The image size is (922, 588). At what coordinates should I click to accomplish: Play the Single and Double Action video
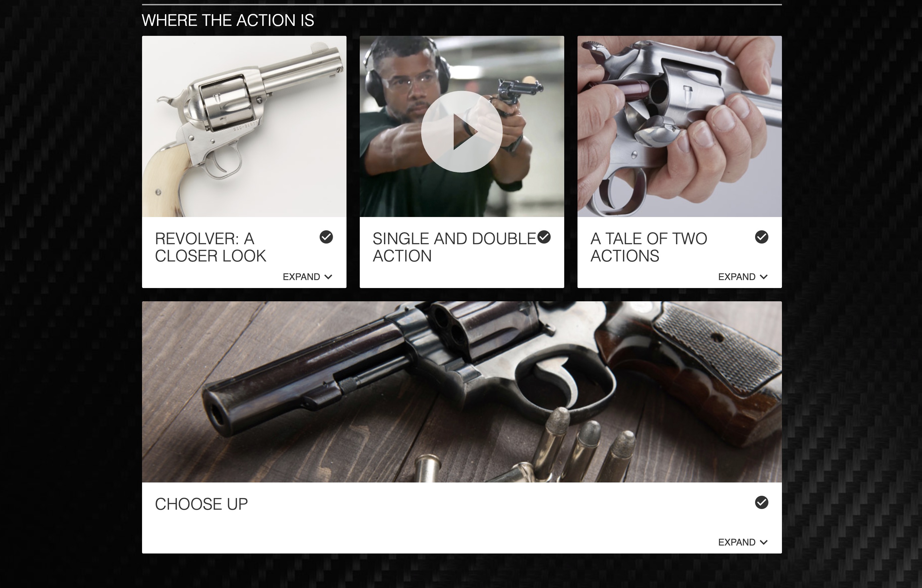pyautogui.click(x=461, y=131)
